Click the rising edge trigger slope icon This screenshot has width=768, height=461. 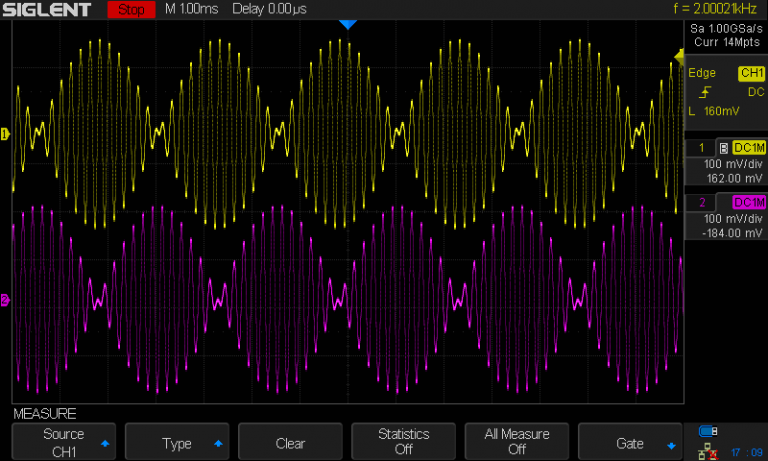click(x=703, y=91)
